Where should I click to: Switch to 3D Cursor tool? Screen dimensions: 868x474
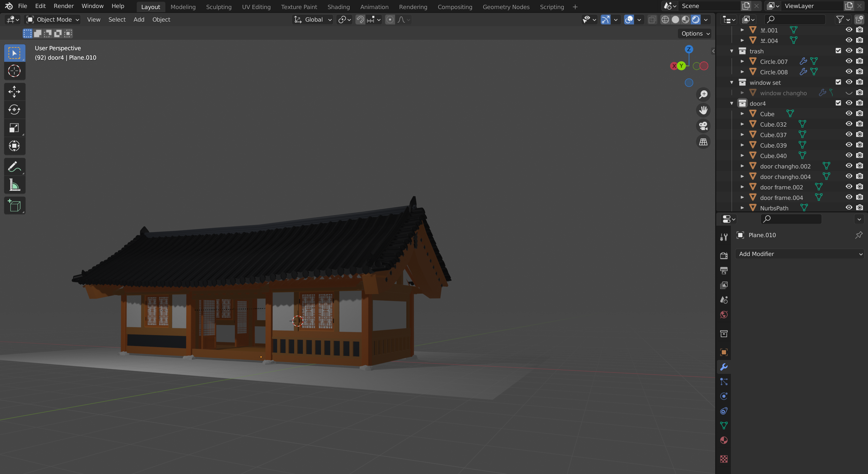click(14, 71)
